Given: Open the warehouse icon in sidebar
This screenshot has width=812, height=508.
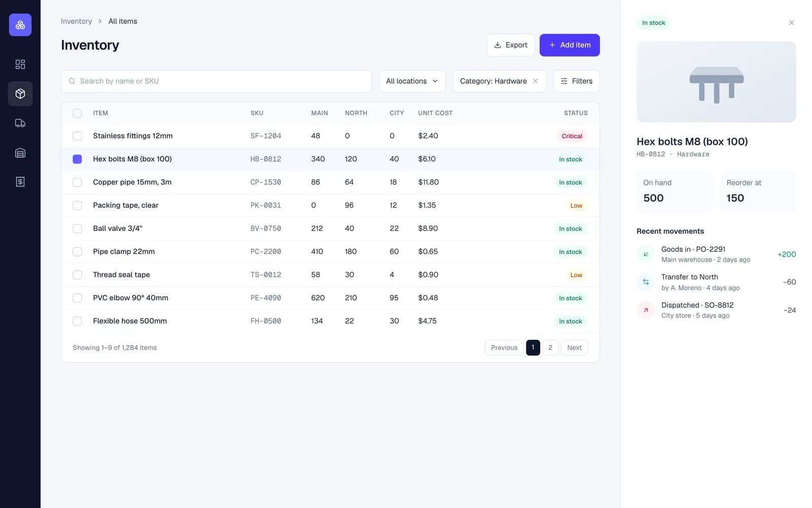Looking at the screenshot, I should coord(20,152).
